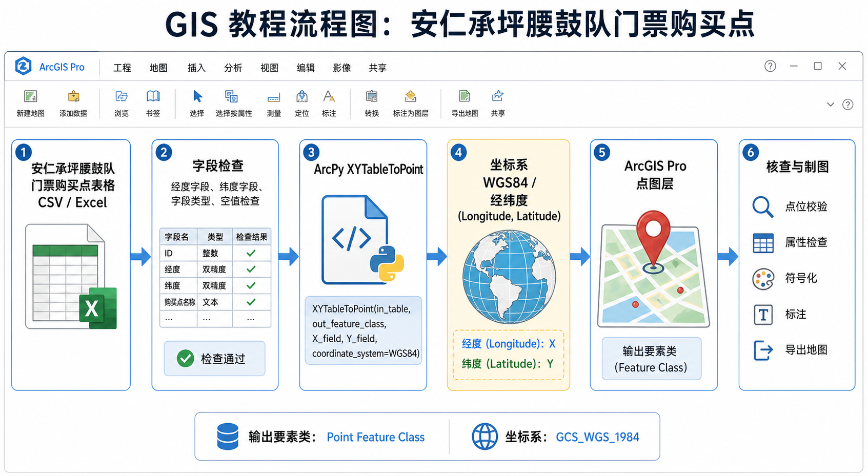
Task: Click the 输出要素类 (Feature Class) box
Action: [x=651, y=359]
